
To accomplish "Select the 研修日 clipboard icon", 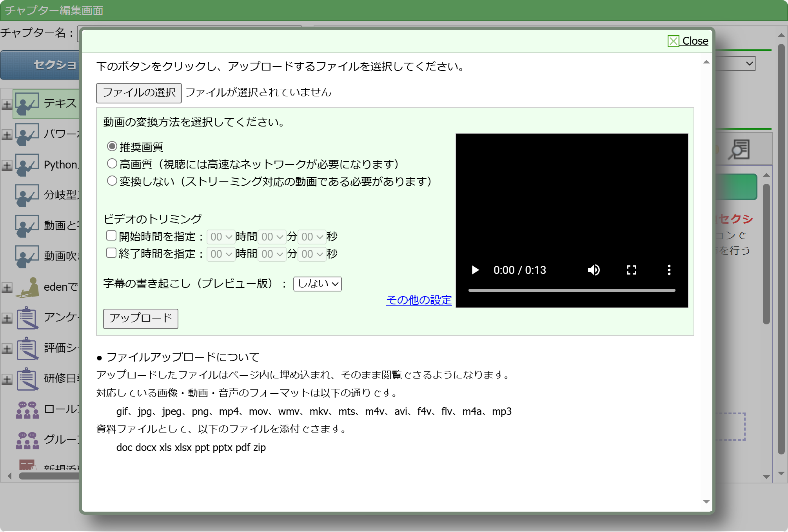I will [27, 379].
